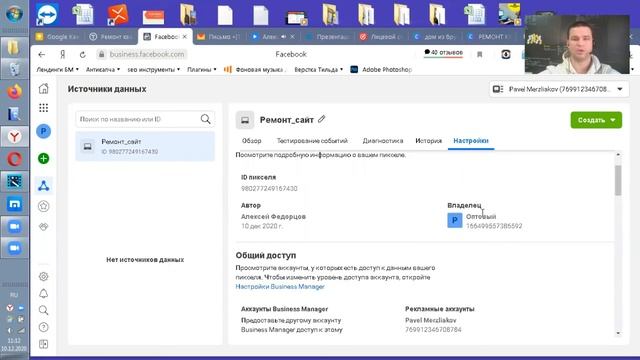Open the Фоновая музыка bookmark
The height and width of the screenshot is (360, 640).
click(x=255, y=69)
